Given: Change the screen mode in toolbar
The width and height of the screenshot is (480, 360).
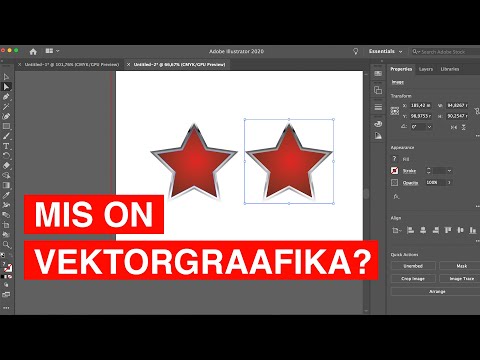Looking at the screenshot, I should coord(6,295).
